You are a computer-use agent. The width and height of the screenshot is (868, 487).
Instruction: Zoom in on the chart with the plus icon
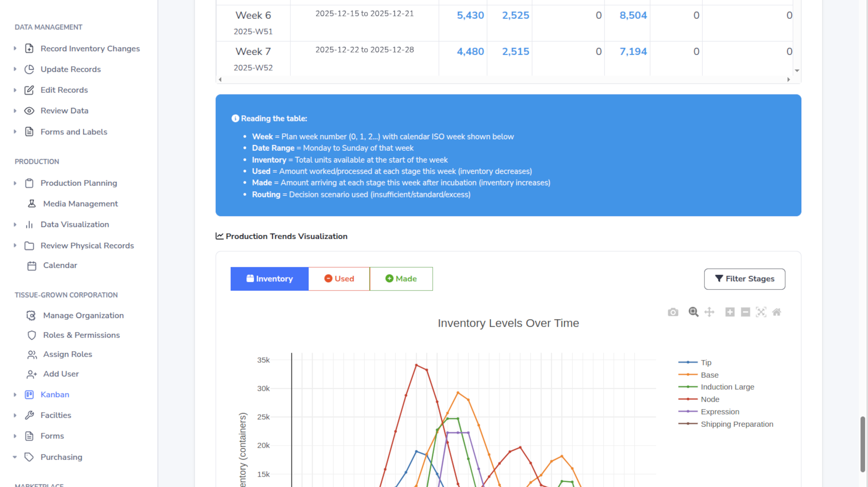[x=730, y=312]
